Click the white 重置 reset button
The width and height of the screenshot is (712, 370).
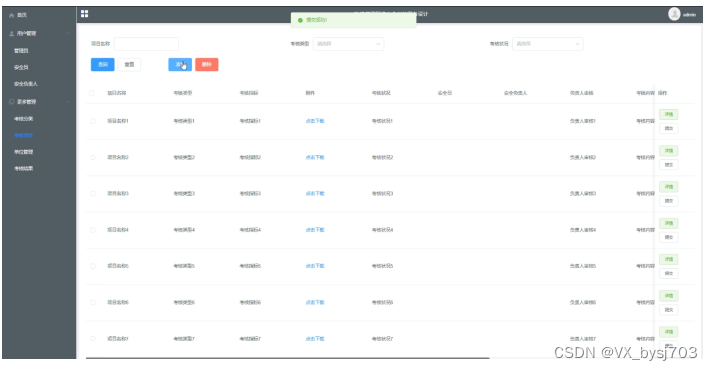pyautogui.click(x=129, y=64)
